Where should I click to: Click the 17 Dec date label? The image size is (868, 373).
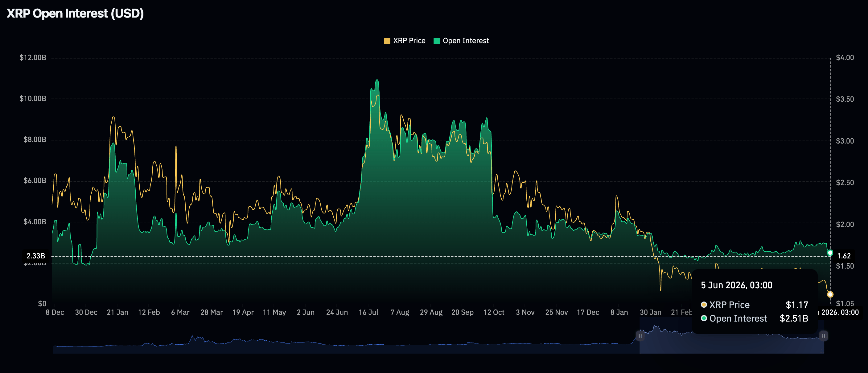pyautogui.click(x=588, y=312)
